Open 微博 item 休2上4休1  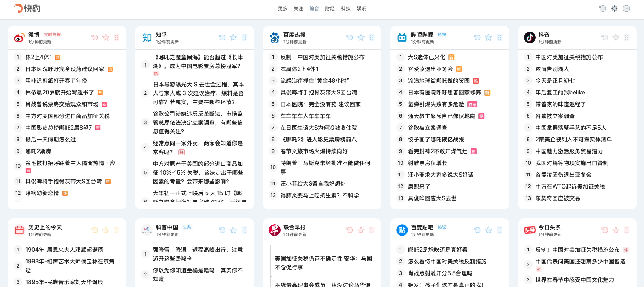coord(39,57)
